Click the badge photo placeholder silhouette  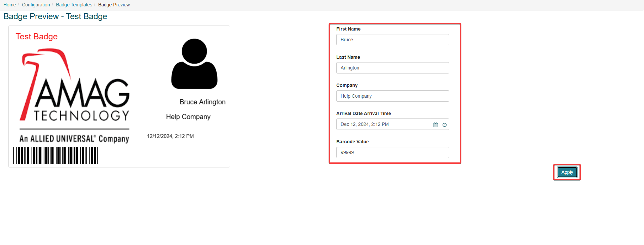click(x=194, y=64)
